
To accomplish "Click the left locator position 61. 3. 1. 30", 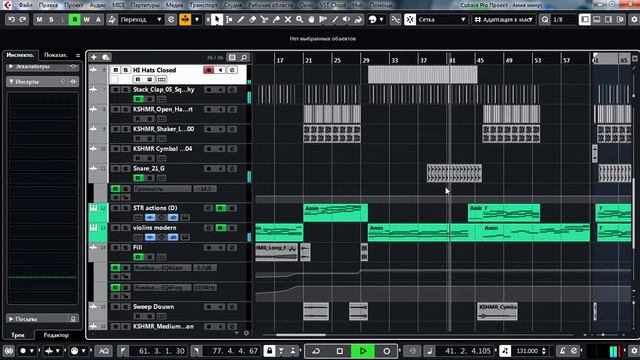I will click(162, 351).
